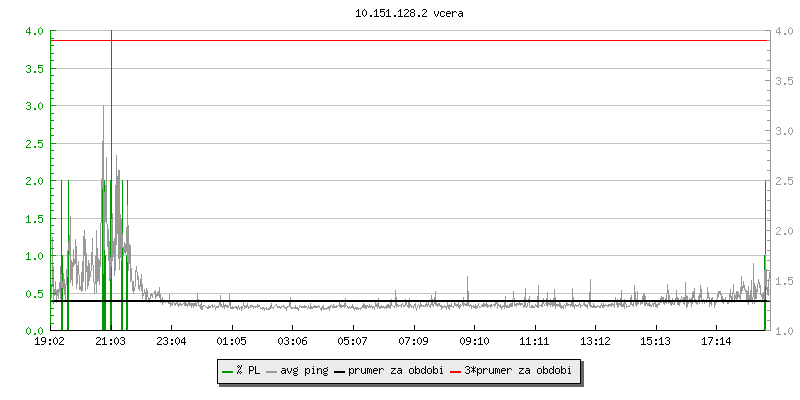Click the 13:12 time axis label

(594, 342)
